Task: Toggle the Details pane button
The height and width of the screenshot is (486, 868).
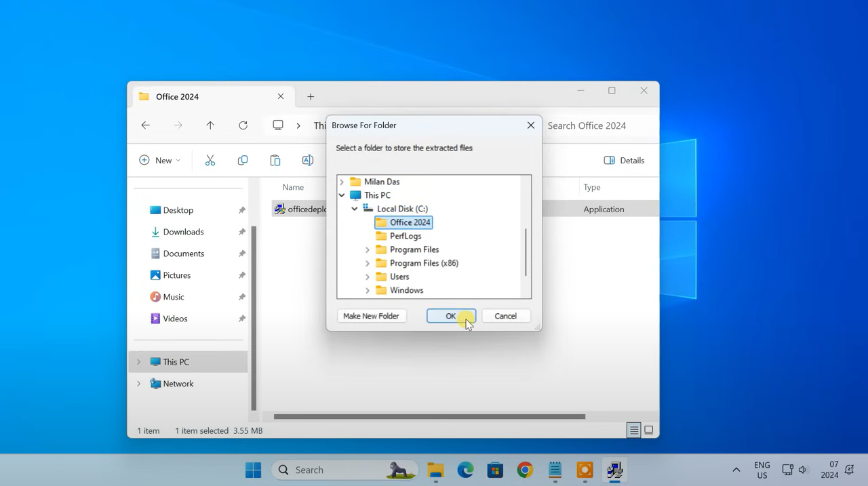Action: click(624, 161)
